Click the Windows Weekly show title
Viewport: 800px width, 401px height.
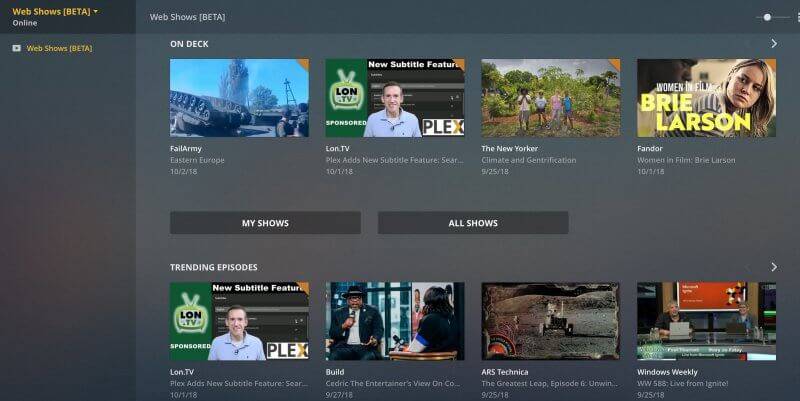pyautogui.click(x=667, y=372)
